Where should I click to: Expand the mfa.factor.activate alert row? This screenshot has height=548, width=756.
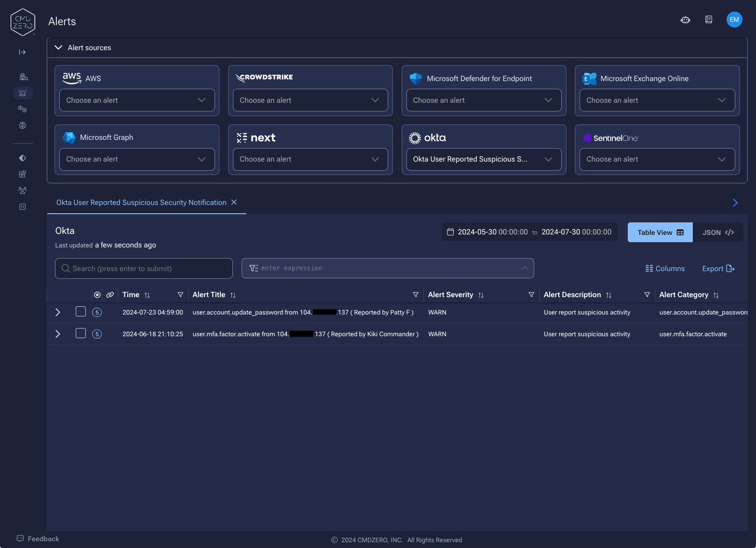point(58,334)
